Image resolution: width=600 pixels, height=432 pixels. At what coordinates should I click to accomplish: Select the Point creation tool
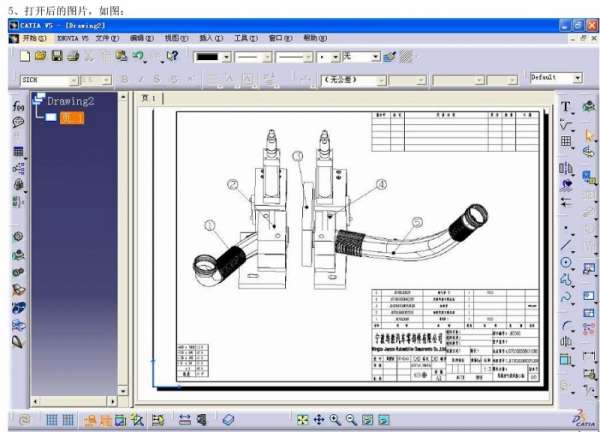point(566,228)
